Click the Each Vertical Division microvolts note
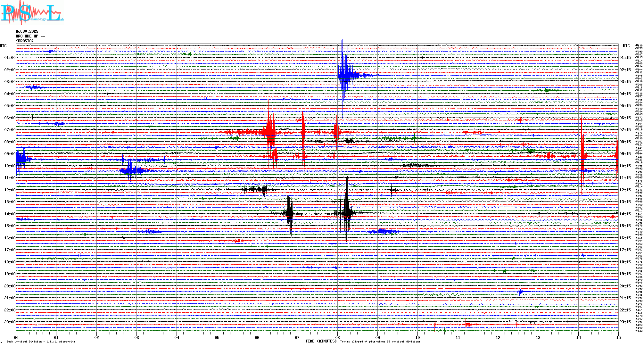The image size is (644, 346). point(41,342)
